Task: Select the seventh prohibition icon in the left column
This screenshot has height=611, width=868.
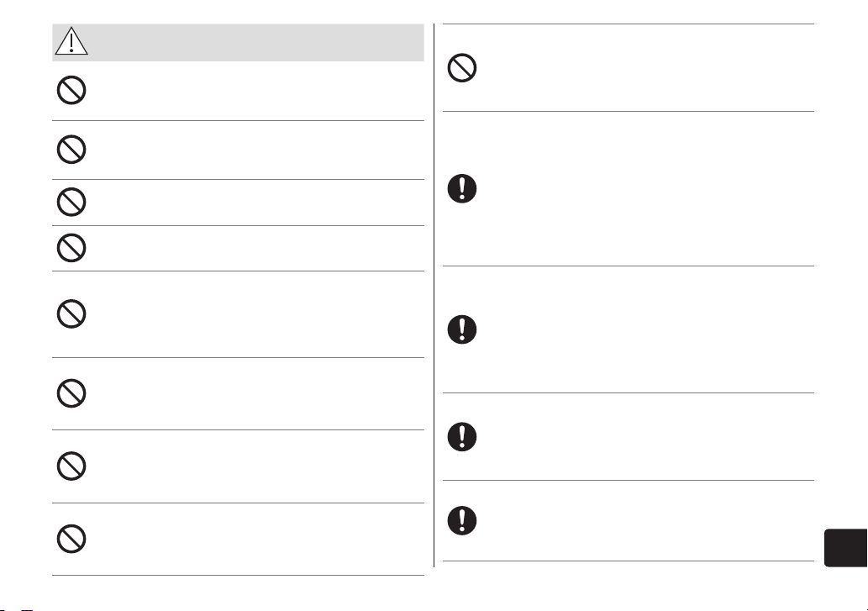Action: coord(71,466)
